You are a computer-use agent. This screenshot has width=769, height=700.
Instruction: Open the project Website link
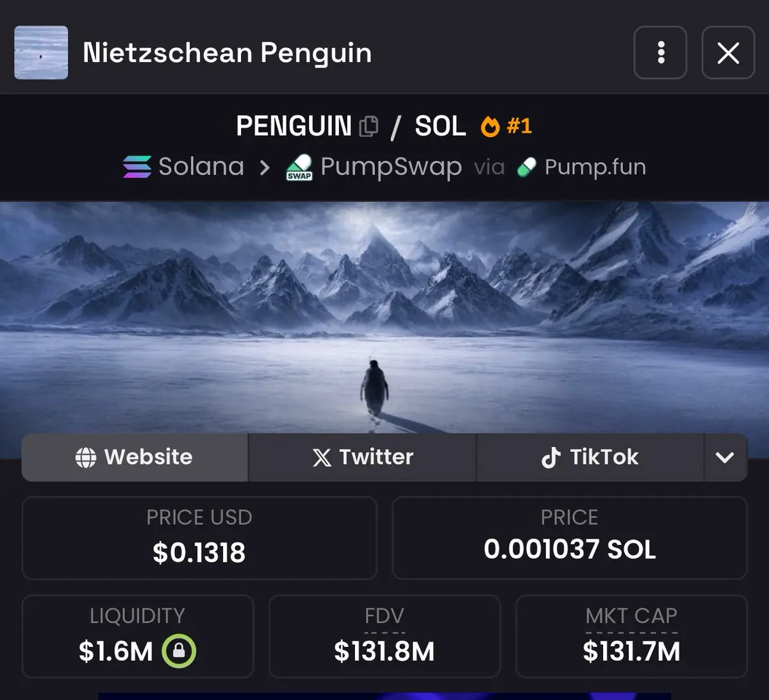(135, 457)
